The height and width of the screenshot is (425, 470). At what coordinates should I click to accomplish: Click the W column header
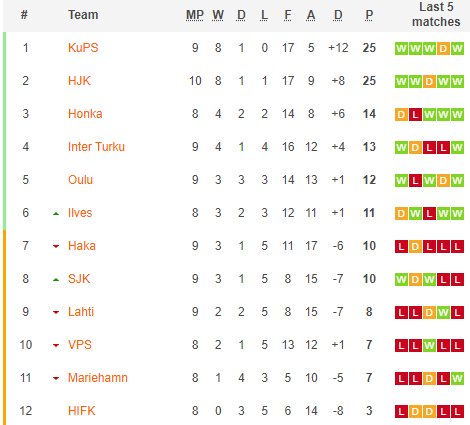[x=218, y=15]
